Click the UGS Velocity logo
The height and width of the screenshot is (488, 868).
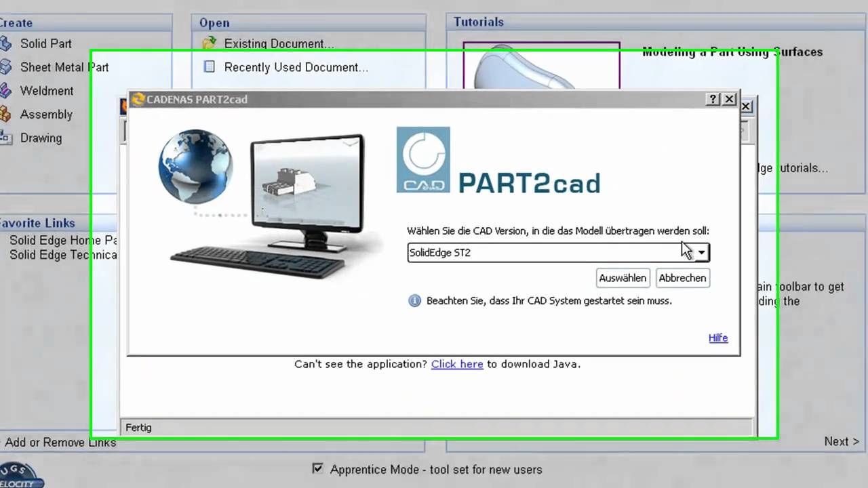(20, 476)
